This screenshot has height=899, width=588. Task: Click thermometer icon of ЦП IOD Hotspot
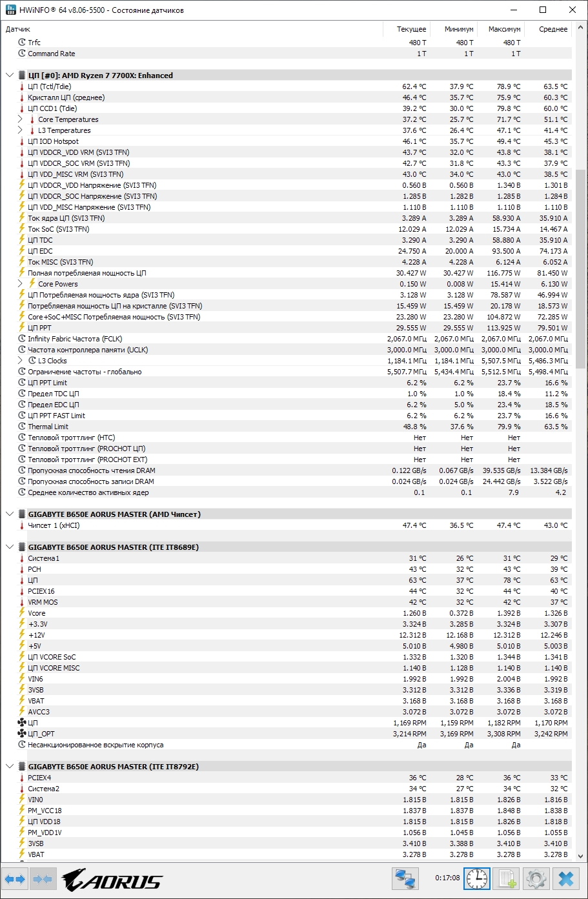click(22, 141)
